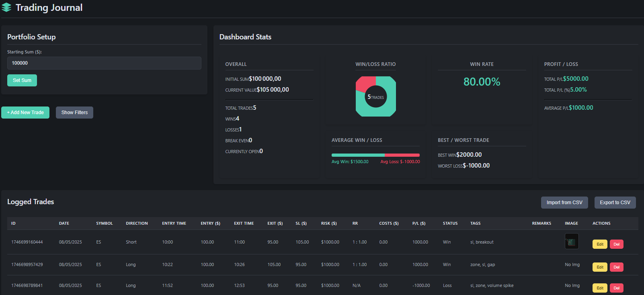Edit the Long trade entered at 10:22

coord(600,267)
